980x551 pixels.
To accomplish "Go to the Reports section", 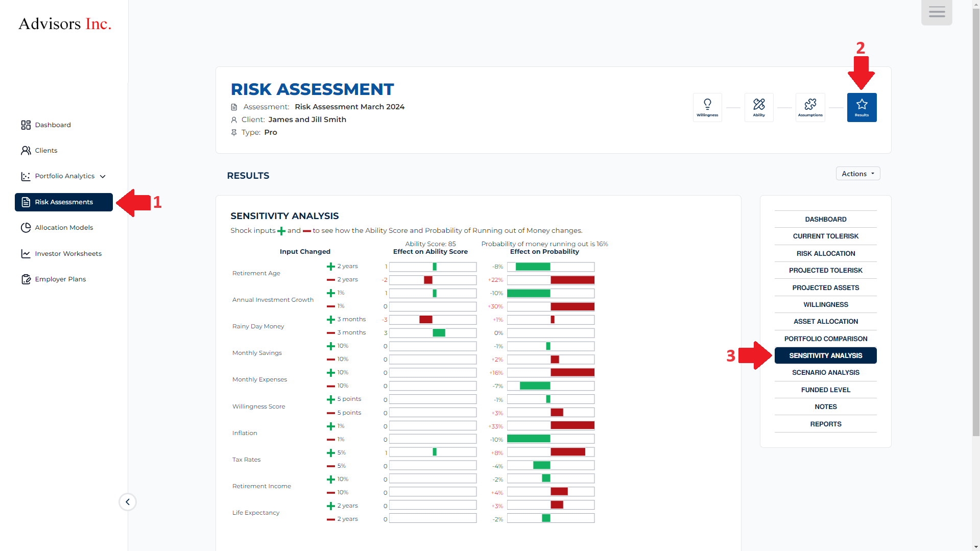I will point(825,424).
